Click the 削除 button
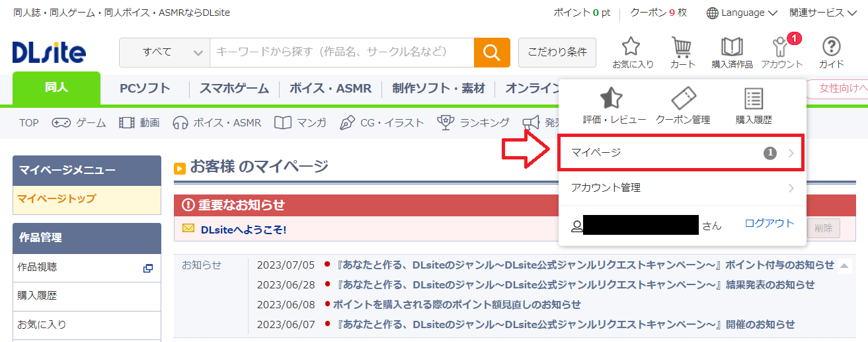The image size is (868, 342). [x=823, y=228]
